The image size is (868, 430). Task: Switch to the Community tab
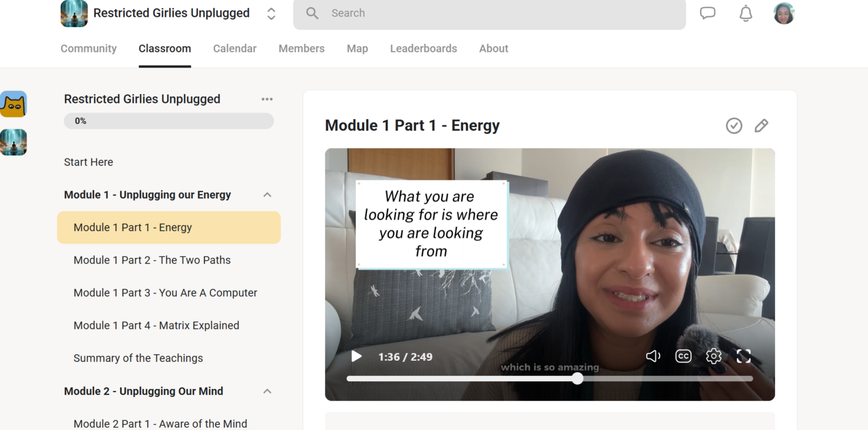click(x=89, y=49)
